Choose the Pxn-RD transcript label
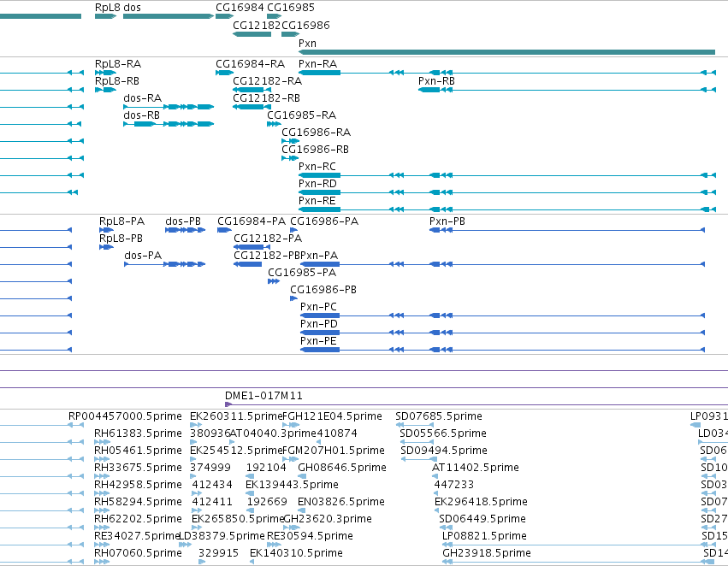This screenshot has height=566, width=728. point(317,184)
